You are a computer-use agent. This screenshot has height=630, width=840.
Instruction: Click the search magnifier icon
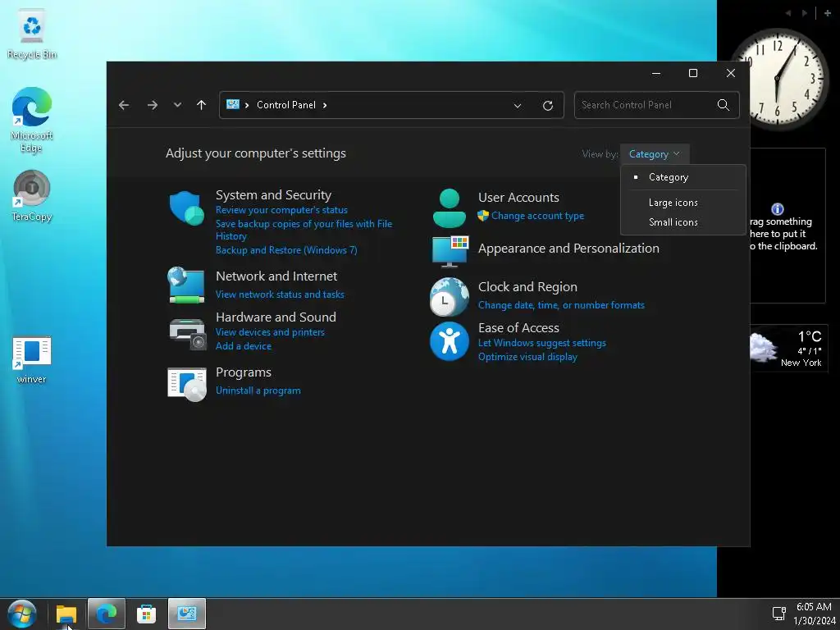point(724,105)
